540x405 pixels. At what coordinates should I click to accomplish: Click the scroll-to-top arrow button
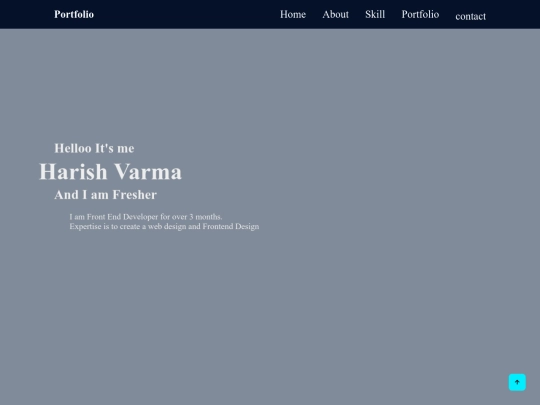click(517, 382)
